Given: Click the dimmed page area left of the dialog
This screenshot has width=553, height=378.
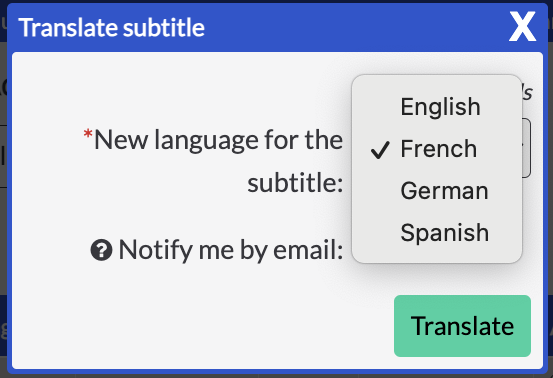Looking at the screenshot, I should click(4, 212).
